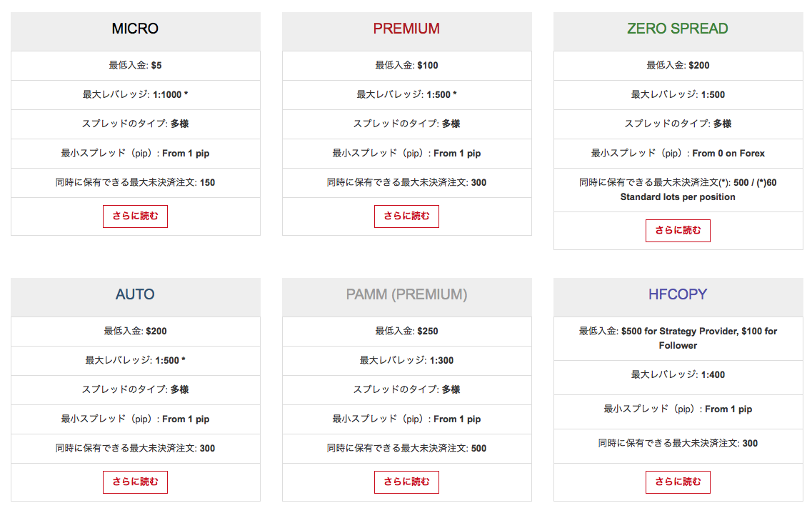This screenshot has width=812, height=513.
Task: Click PREMIUM minimum deposit $100 row
Action: (407, 65)
